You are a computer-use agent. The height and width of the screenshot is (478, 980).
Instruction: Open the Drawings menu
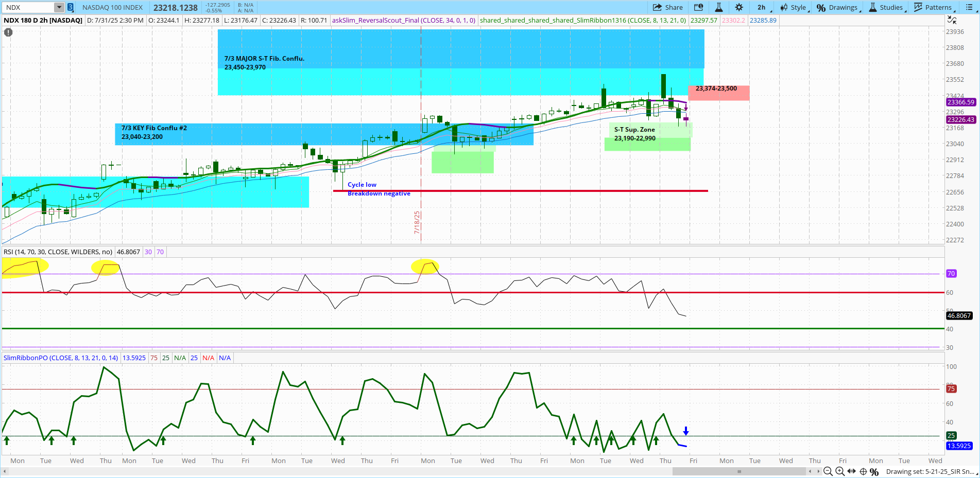click(838, 7)
